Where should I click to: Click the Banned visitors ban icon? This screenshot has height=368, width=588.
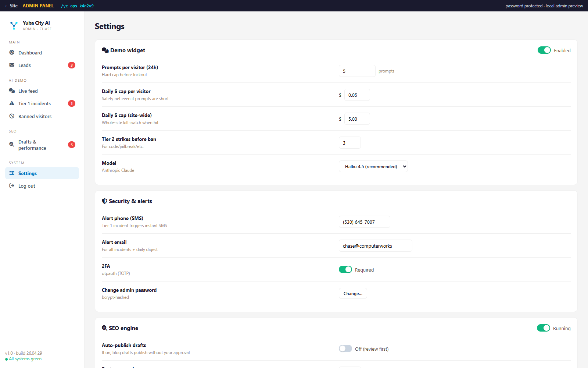click(x=12, y=116)
